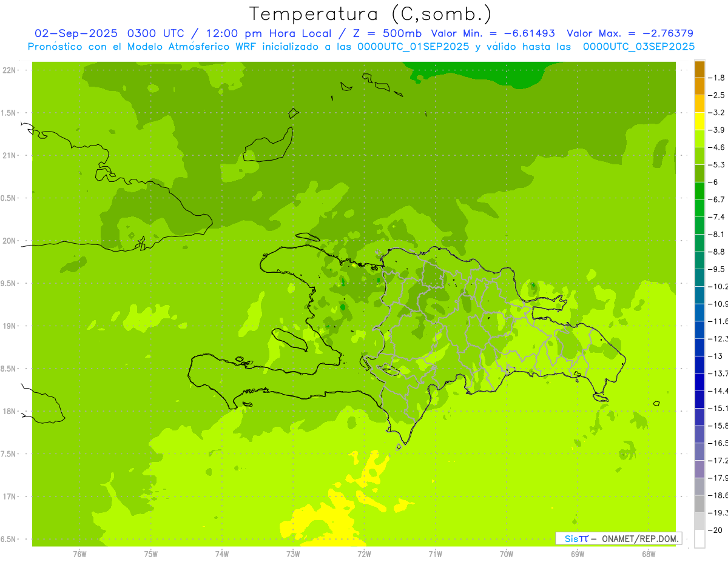Image resolution: width=728 pixels, height=562 pixels.
Task: Click the green swatch between -6 and -6.7
Action: [699, 191]
